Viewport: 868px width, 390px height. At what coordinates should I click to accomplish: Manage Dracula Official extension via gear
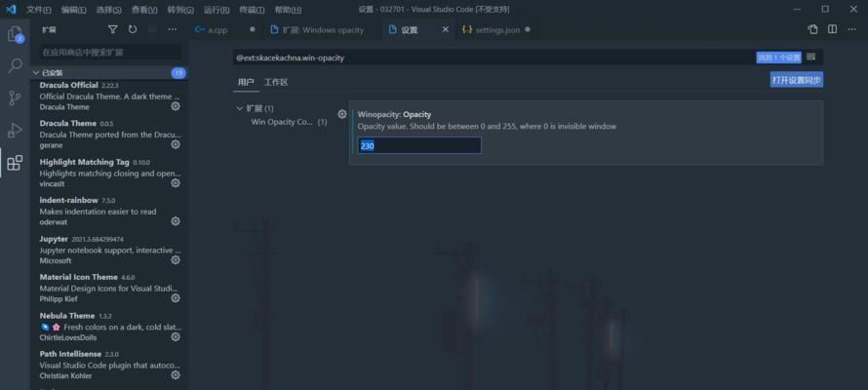point(176,106)
